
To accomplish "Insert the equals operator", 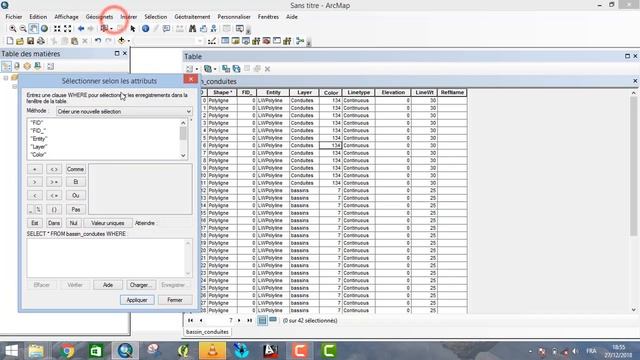I will tap(35, 169).
